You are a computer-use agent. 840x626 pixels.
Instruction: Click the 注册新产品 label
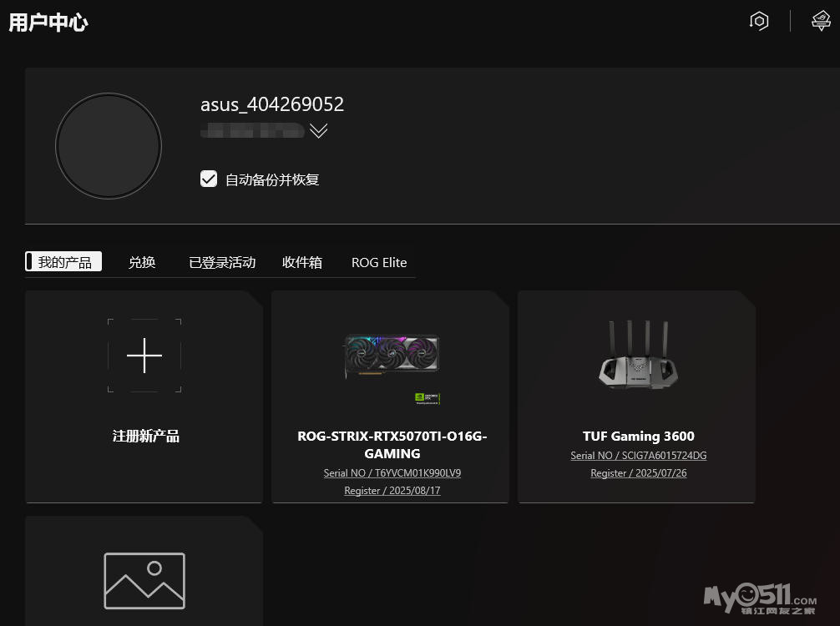point(145,437)
